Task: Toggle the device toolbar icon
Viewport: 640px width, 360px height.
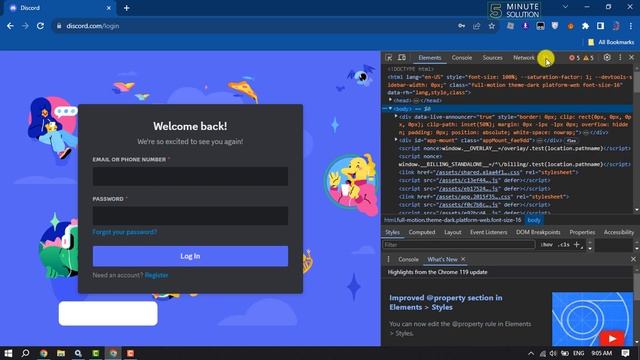Action: click(402, 58)
